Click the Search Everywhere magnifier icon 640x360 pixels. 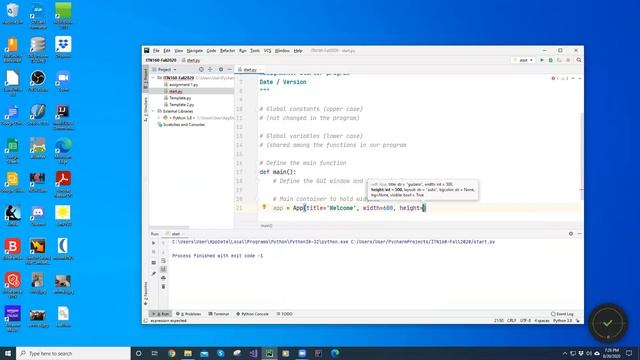(x=579, y=60)
